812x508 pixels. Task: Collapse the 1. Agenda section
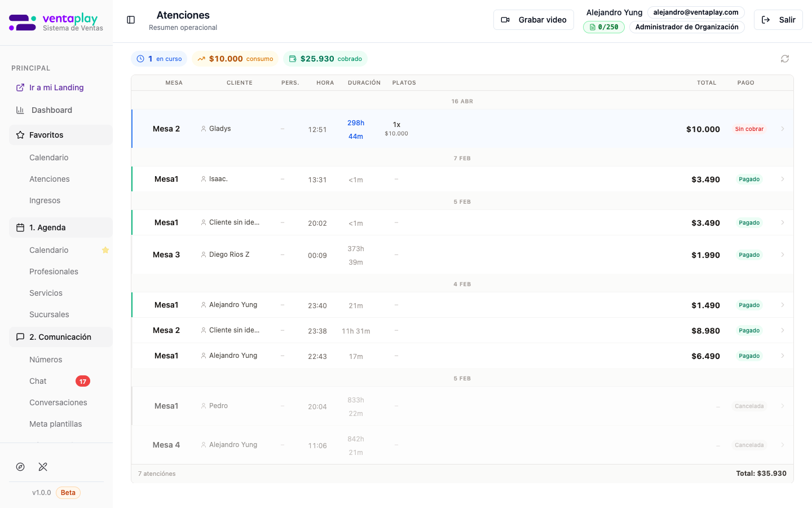coord(60,227)
